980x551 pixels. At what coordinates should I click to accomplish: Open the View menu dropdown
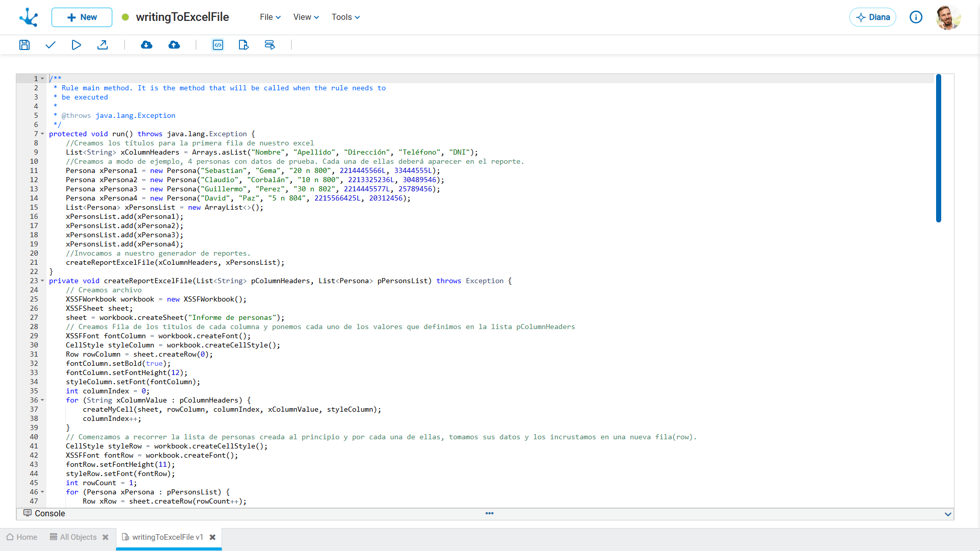[x=306, y=17]
